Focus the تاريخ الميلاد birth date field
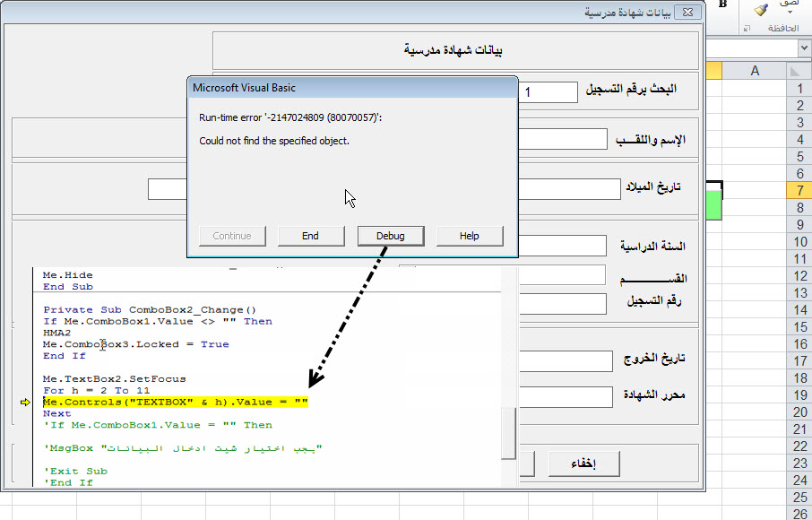The image size is (812, 520). coord(569,189)
